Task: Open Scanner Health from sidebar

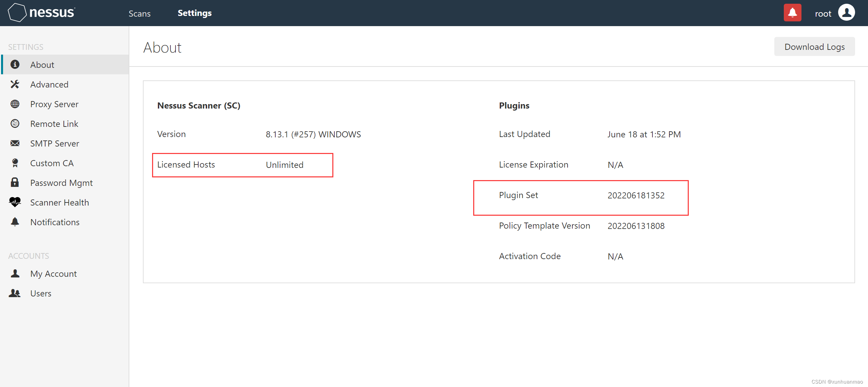Action: (x=59, y=202)
